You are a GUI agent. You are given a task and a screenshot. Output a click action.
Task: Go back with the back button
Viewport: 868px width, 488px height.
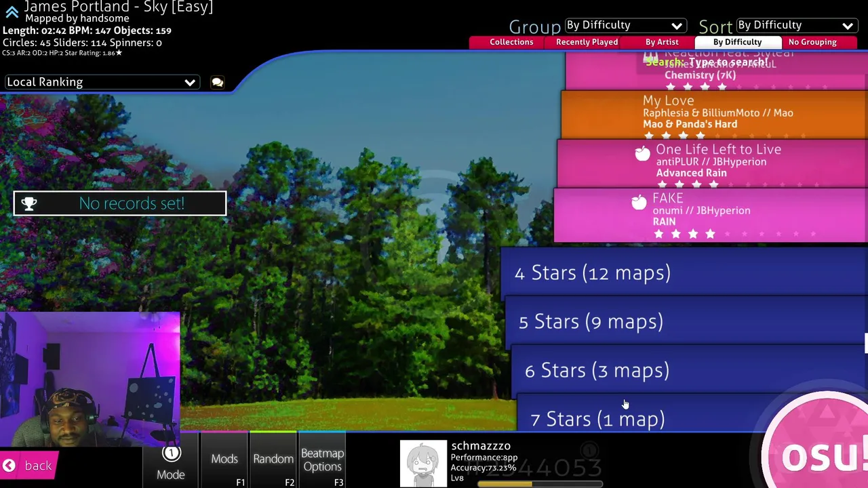(28, 466)
